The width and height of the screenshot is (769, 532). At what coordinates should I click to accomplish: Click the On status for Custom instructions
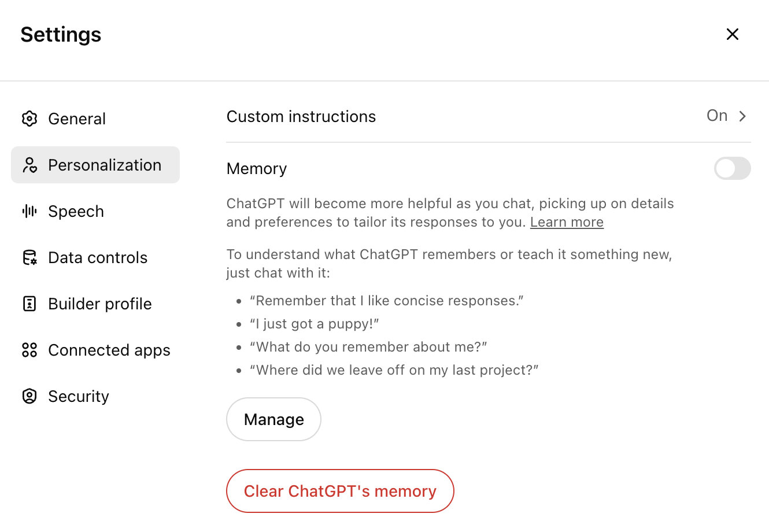pyautogui.click(x=716, y=116)
